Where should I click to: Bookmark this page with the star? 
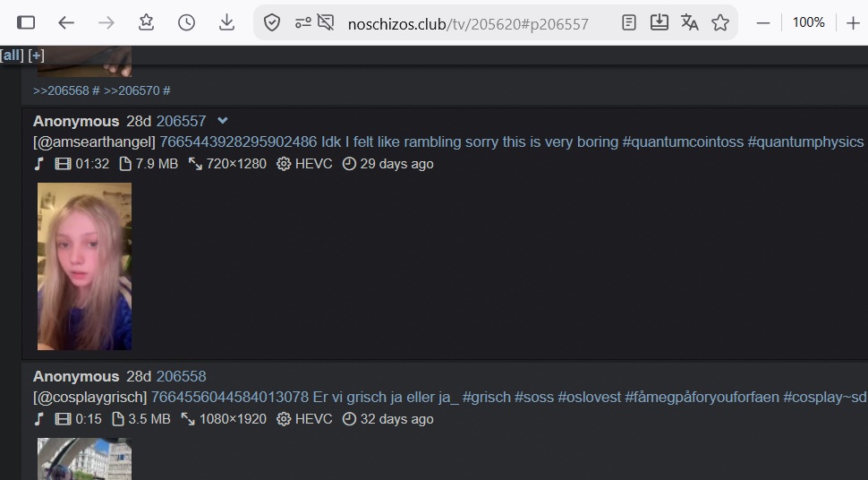click(720, 22)
